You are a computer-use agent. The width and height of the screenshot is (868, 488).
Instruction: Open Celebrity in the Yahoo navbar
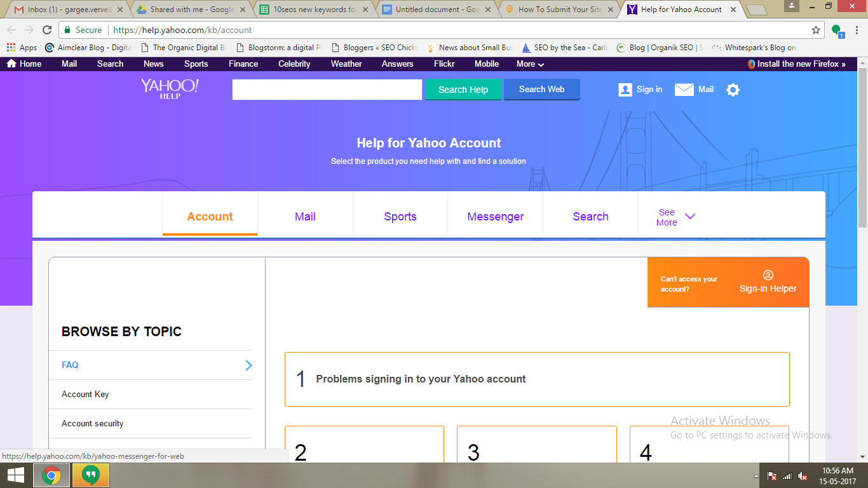(294, 64)
